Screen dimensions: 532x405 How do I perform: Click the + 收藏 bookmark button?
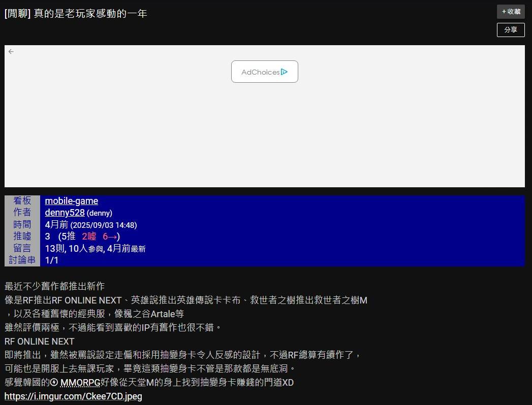(x=511, y=12)
